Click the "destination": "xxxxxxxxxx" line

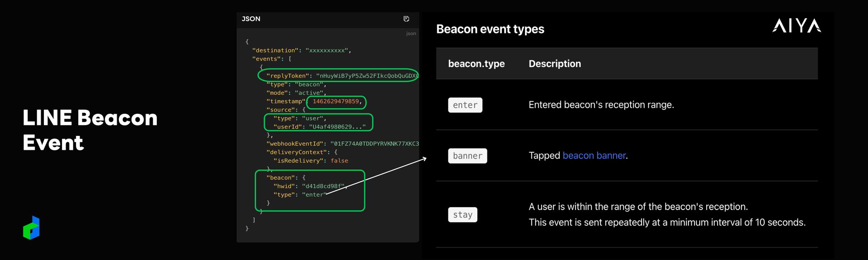tap(302, 51)
